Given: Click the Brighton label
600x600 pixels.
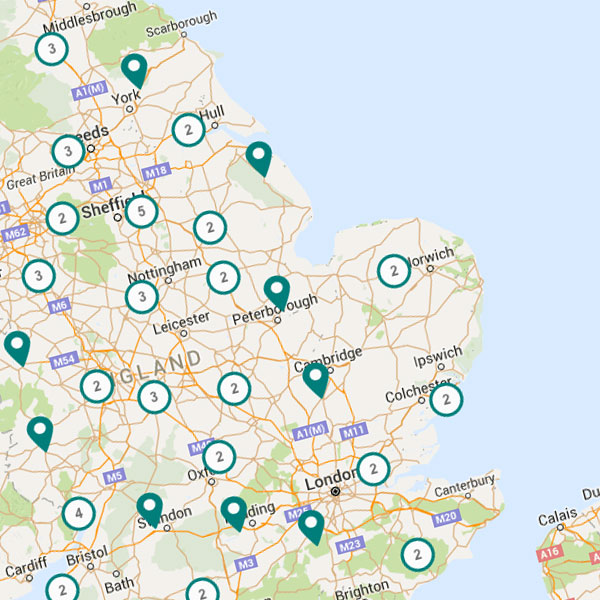Looking at the screenshot, I should [x=362, y=590].
